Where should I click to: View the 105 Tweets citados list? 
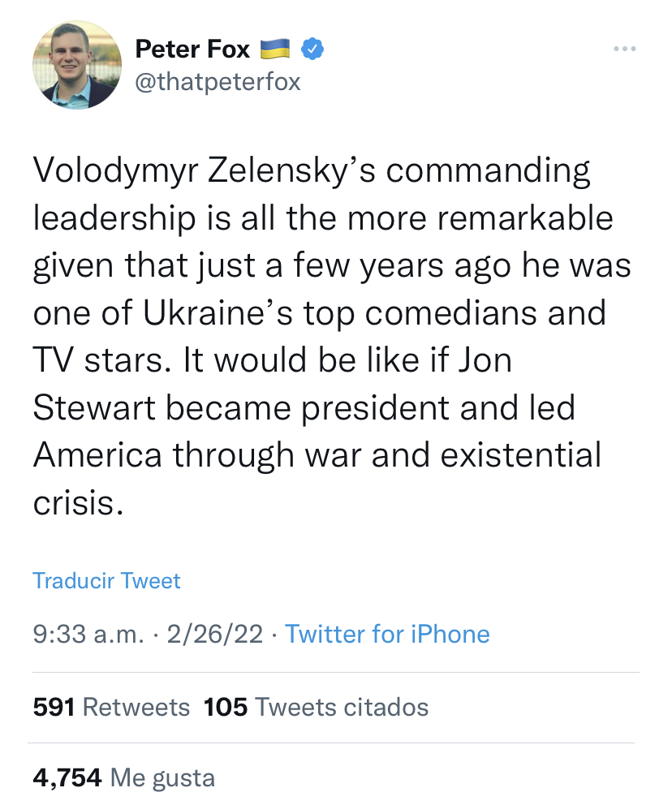click(316, 707)
